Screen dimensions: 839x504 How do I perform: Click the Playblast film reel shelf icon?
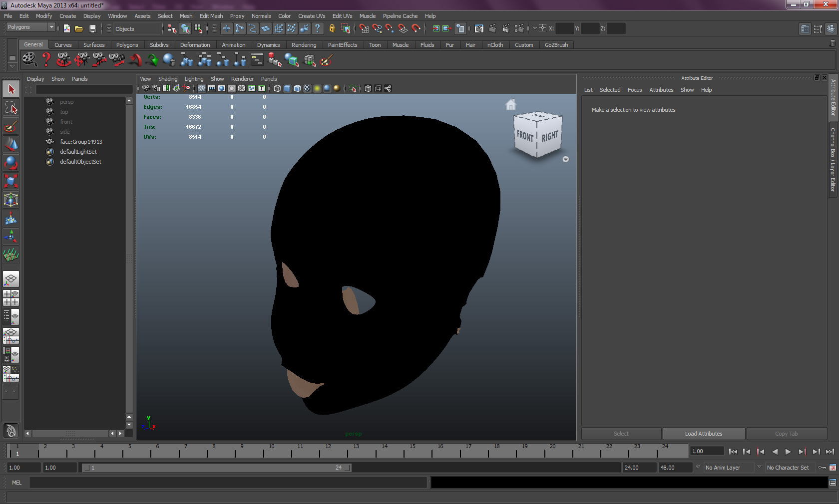(29, 60)
